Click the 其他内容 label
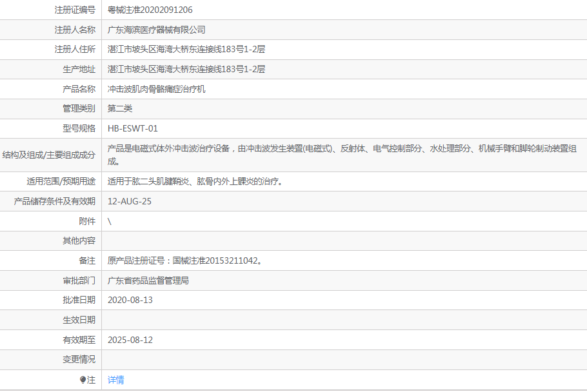Screen dimensions: 587x392 point(79,240)
